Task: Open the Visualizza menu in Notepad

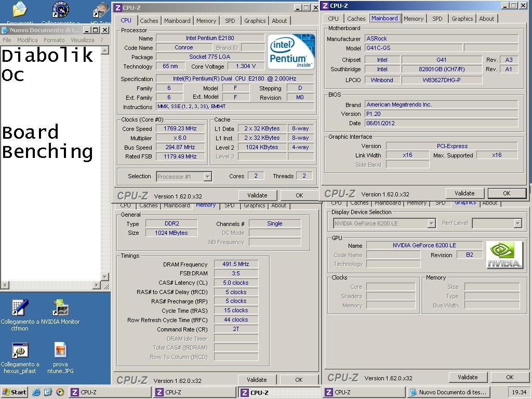Action: pyautogui.click(x=83, y=40)
